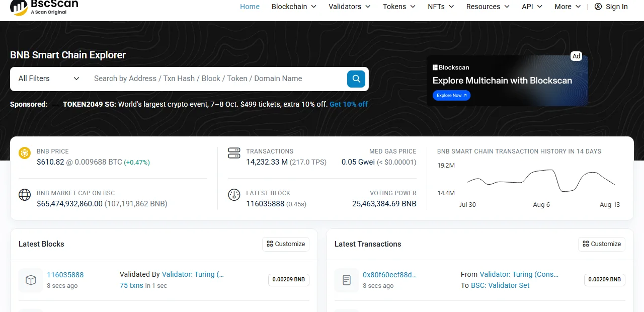The image size is (644, 312).
Task: Click latest block number 116035888 in stats
Action: (265, 204)
